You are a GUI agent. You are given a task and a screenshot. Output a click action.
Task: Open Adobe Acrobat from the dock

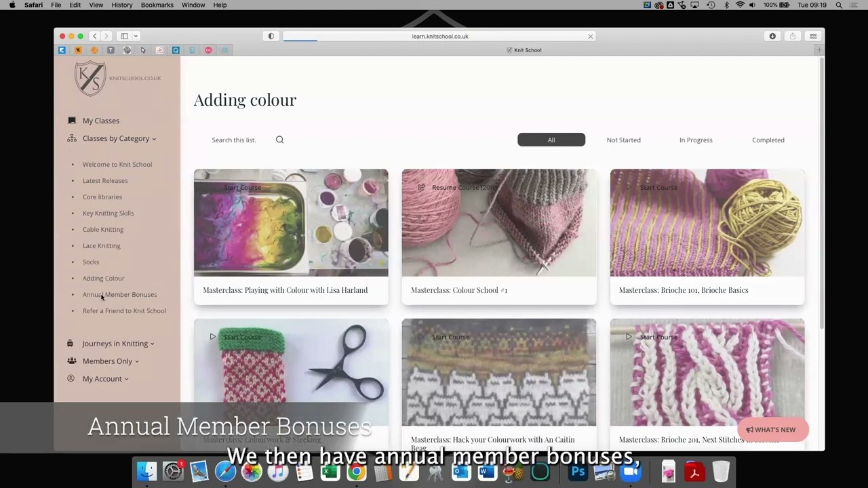694,472
